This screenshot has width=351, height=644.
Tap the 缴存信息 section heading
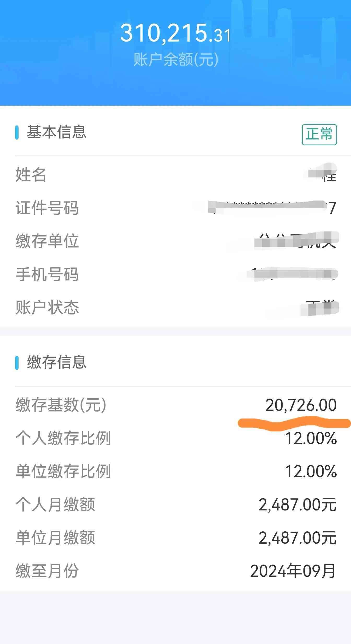click(57, 362)
